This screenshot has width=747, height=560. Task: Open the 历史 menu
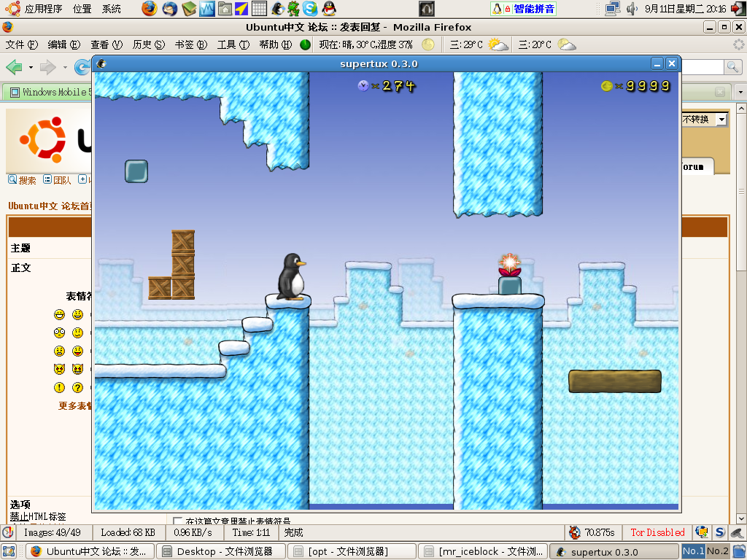pos(149,44)
